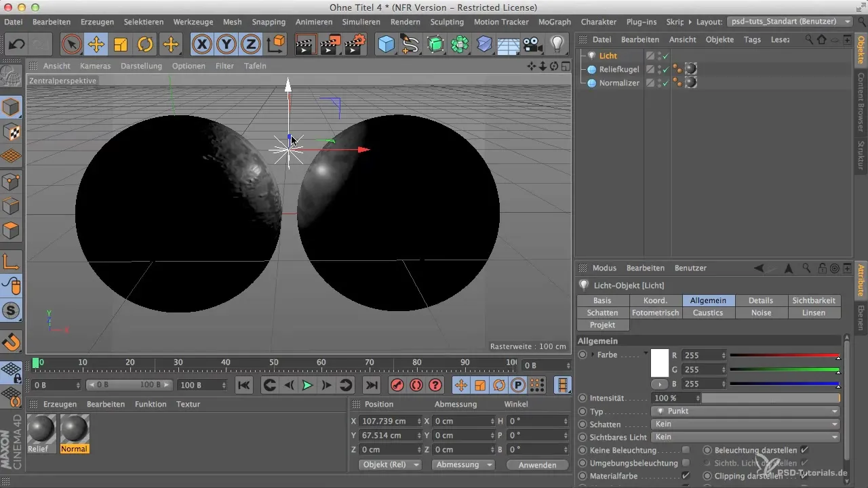Open the blue deformer icon
This screenshot has height=488, width=868.
(x=484, y=45)
